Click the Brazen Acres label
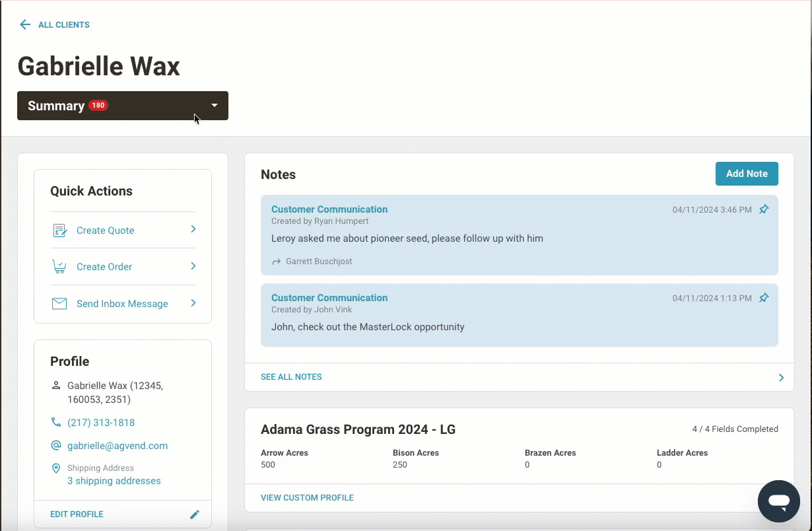812x531 pixels. click(551, 453)
